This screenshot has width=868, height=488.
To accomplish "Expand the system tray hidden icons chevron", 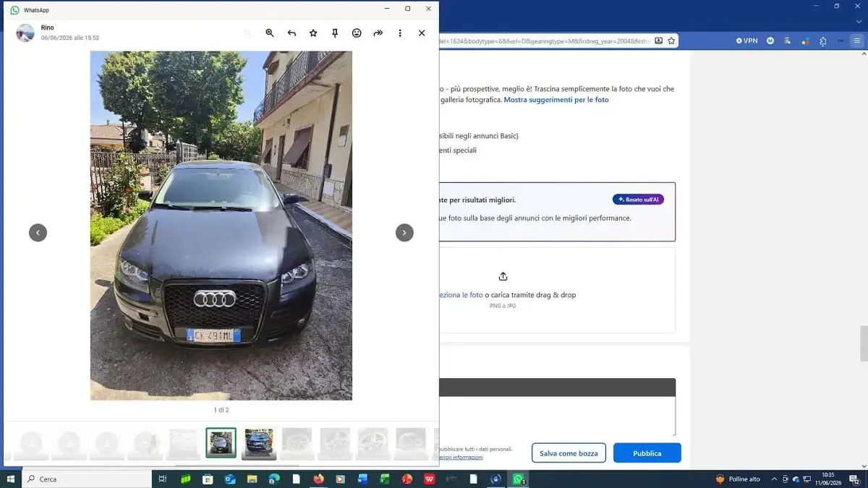I will [x=775, y=479].
